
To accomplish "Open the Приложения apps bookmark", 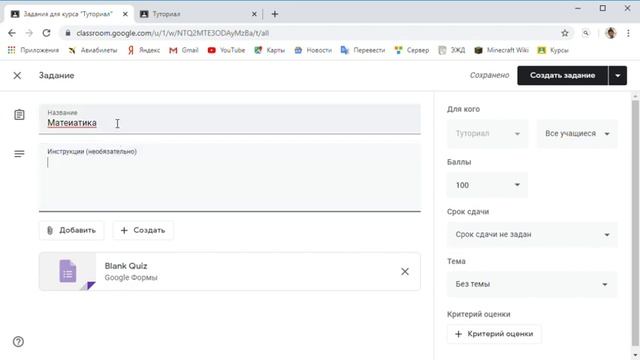I will click(x=33, y=50).
